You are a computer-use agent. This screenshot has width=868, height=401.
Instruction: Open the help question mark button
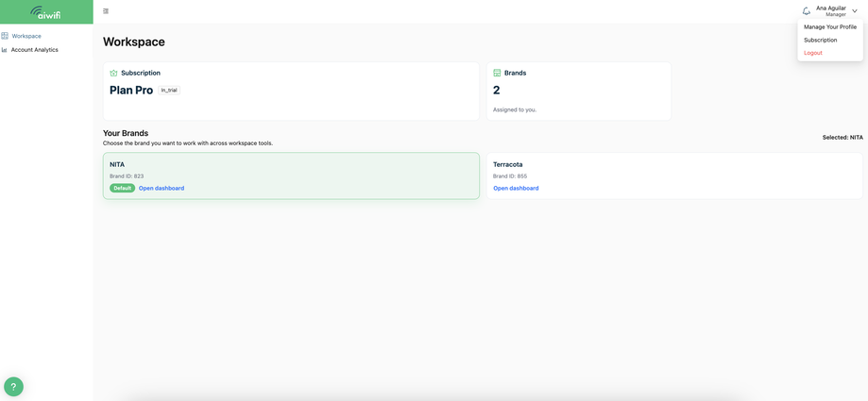(13, 387)
